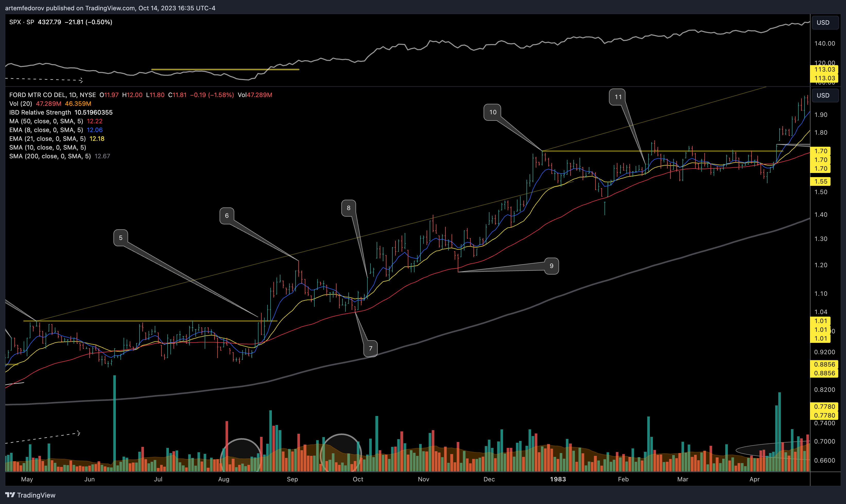
Task: Click the 1.04 price scale label
Action: [x=821, y=312]
